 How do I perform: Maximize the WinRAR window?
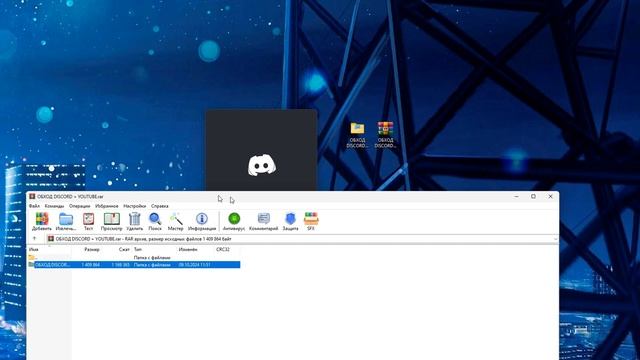533,197
